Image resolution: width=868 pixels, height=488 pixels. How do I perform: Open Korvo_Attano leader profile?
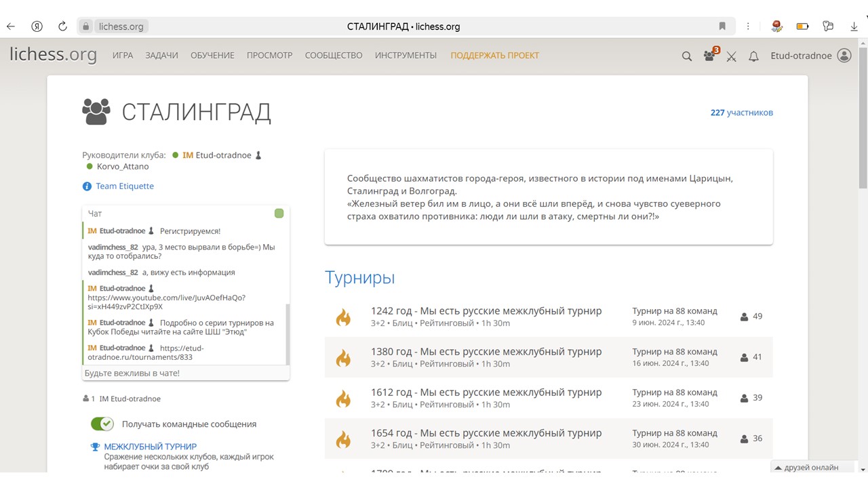(x=123, y=167)
